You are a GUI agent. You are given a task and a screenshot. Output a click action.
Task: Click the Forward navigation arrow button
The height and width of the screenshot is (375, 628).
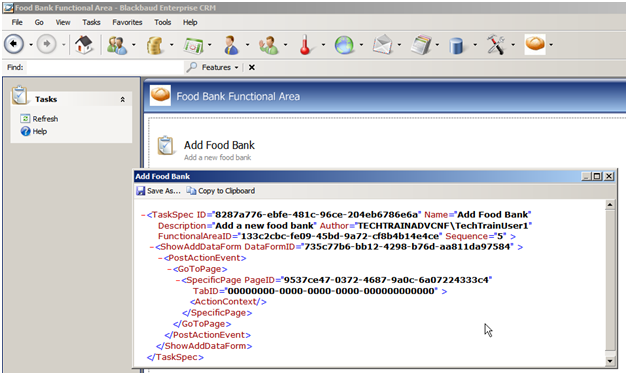(46, 44)
